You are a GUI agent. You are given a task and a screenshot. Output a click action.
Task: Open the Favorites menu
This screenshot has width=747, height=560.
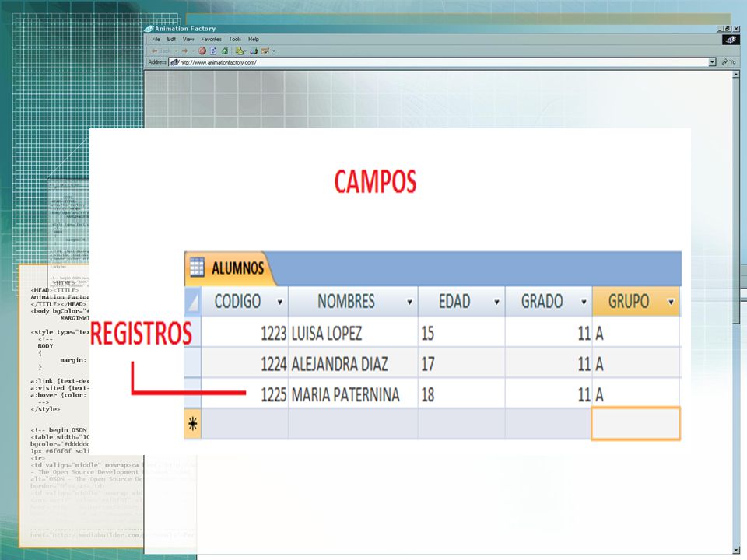[211, 39]
